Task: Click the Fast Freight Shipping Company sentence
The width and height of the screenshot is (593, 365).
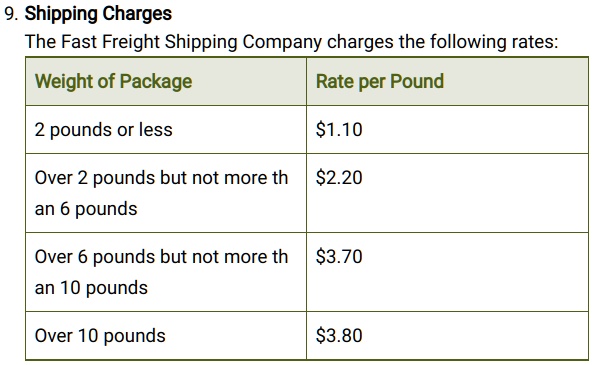Action: [291, 42]
